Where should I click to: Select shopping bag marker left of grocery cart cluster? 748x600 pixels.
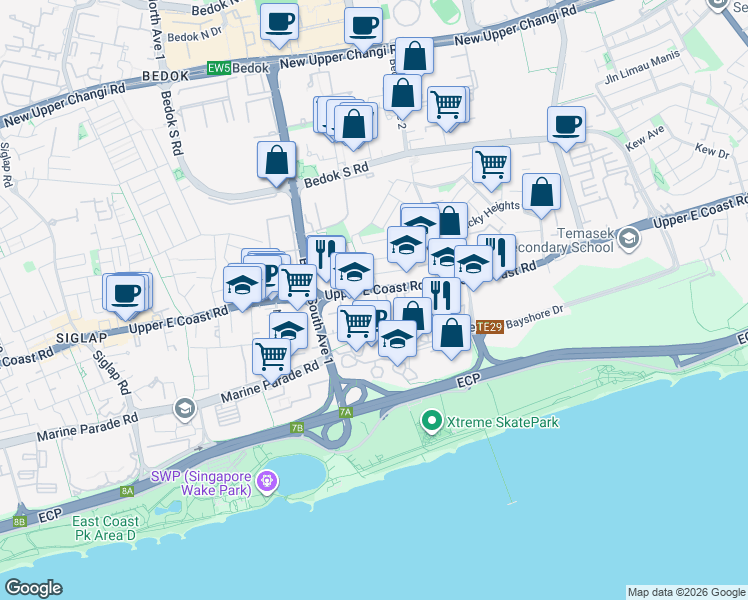click(x=402, y=93)
